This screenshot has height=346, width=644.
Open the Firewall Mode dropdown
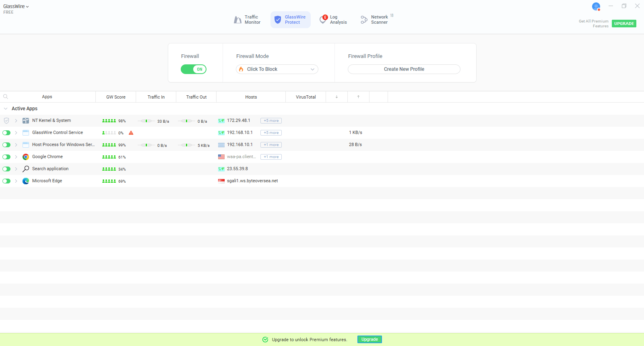(x=277, y=69)
